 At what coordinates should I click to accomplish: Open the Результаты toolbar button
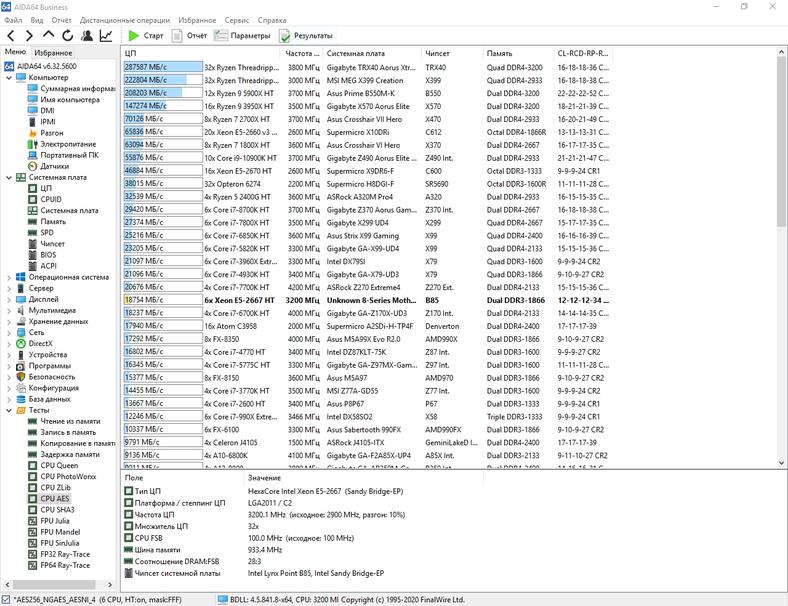click(306, 36)
